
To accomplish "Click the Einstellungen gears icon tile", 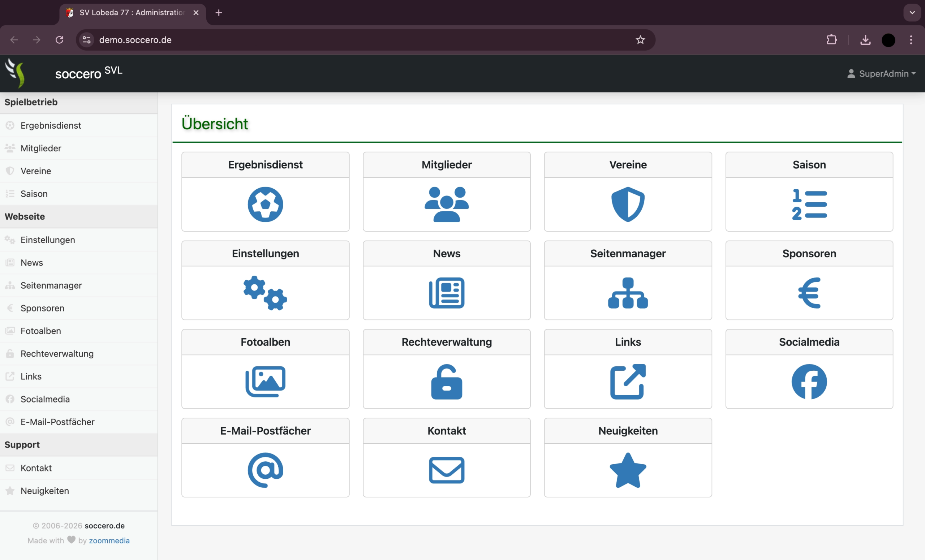I will (265, 293).
